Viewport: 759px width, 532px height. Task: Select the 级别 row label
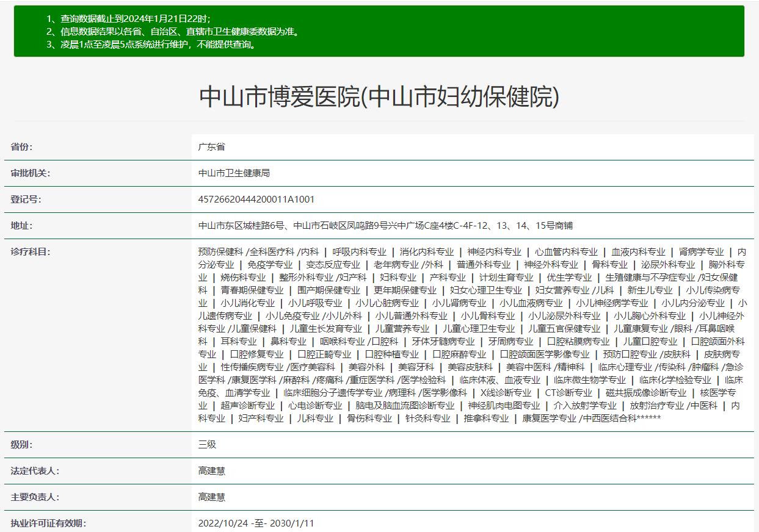(22, 445)
